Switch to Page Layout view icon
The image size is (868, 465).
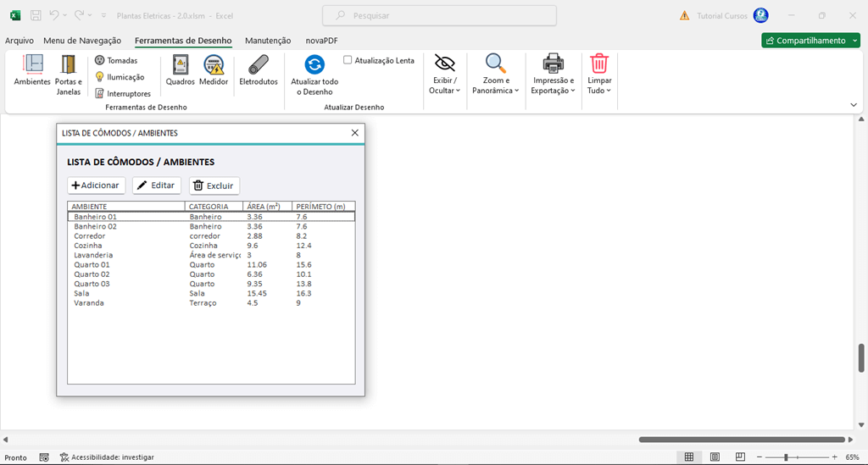click(715, 457)
